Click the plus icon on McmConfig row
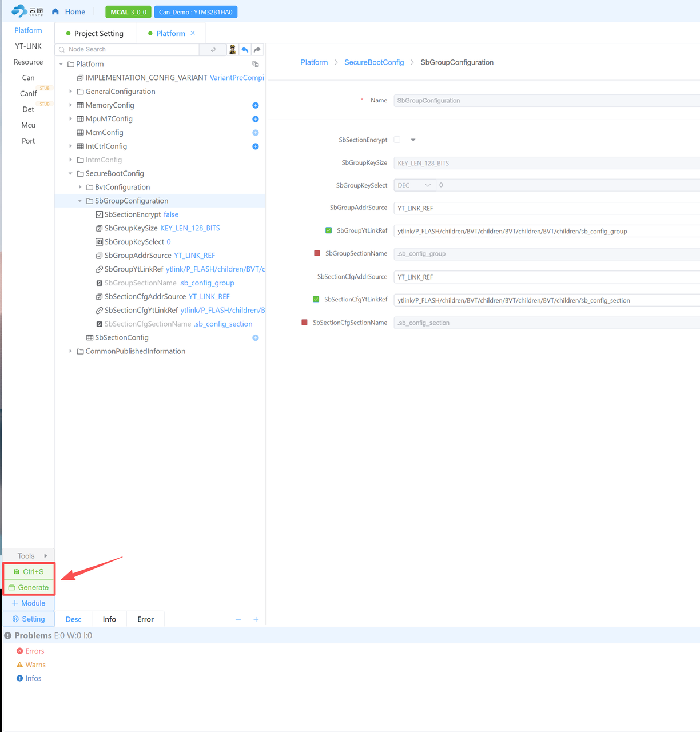Screen dimensions: 700x732 [x=256, y=133]
